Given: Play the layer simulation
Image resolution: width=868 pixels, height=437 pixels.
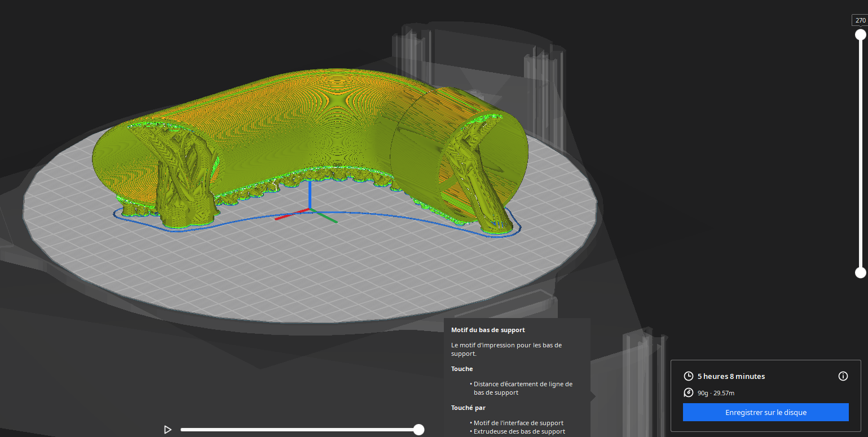Looking at the screenshot, I should [x=168, y=430].
